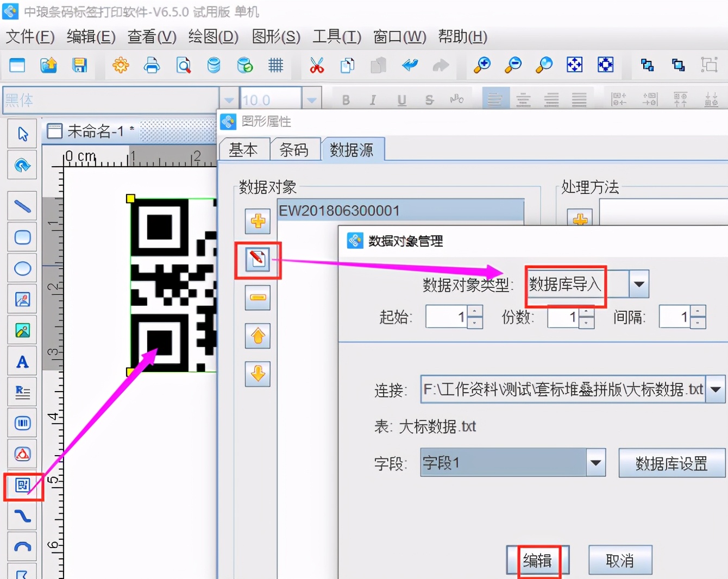Toggle italic text formatting
728x579 pixels.
coord(373,100)
